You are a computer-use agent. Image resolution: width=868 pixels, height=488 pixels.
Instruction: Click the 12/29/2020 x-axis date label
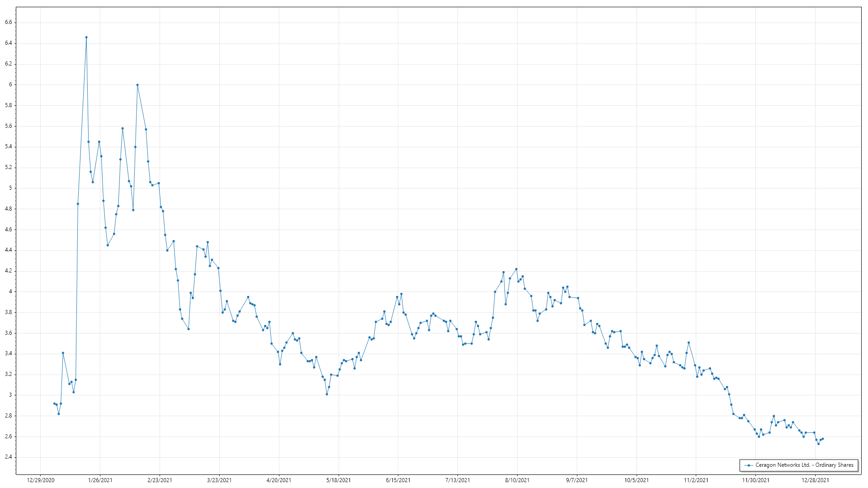coord(41,480)
